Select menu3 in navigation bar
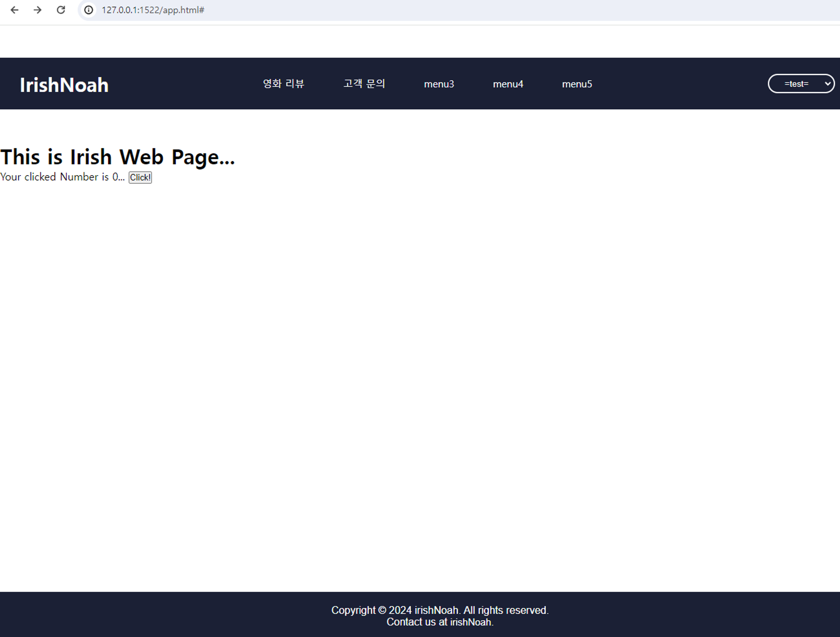This screenshot has height=637, width=840. coord(439,84)
